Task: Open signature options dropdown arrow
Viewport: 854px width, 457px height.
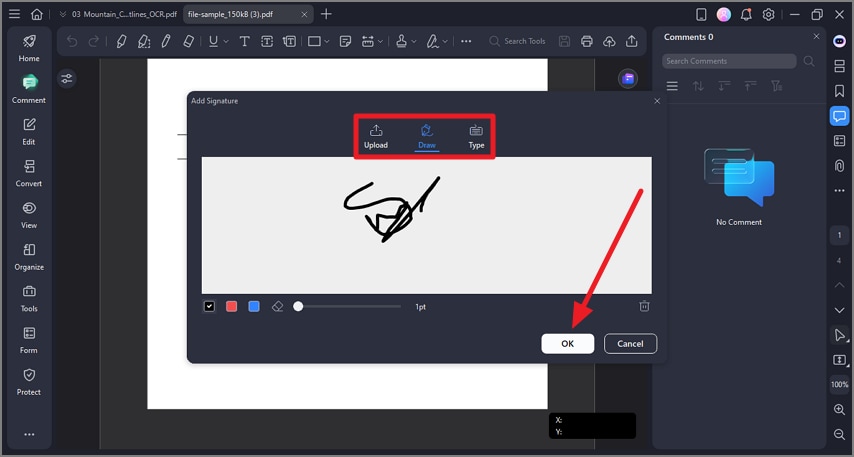Action: coord(445,41)
